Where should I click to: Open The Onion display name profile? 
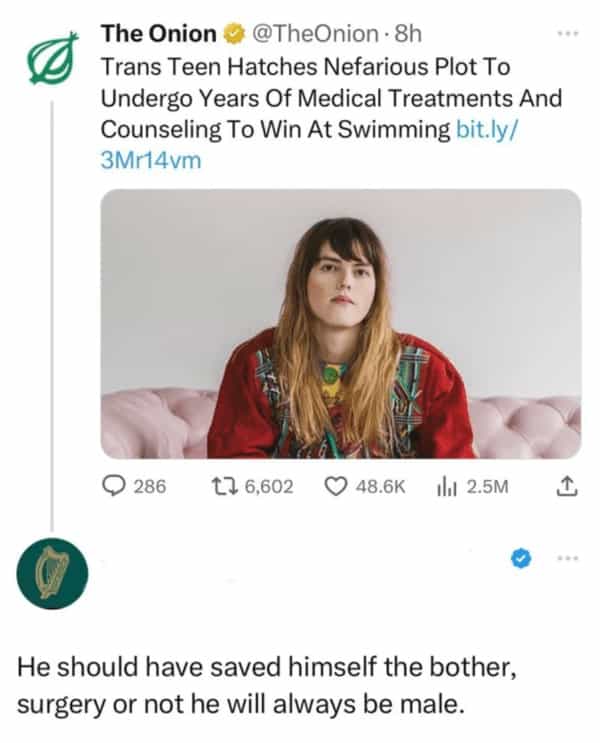(158, 35)
